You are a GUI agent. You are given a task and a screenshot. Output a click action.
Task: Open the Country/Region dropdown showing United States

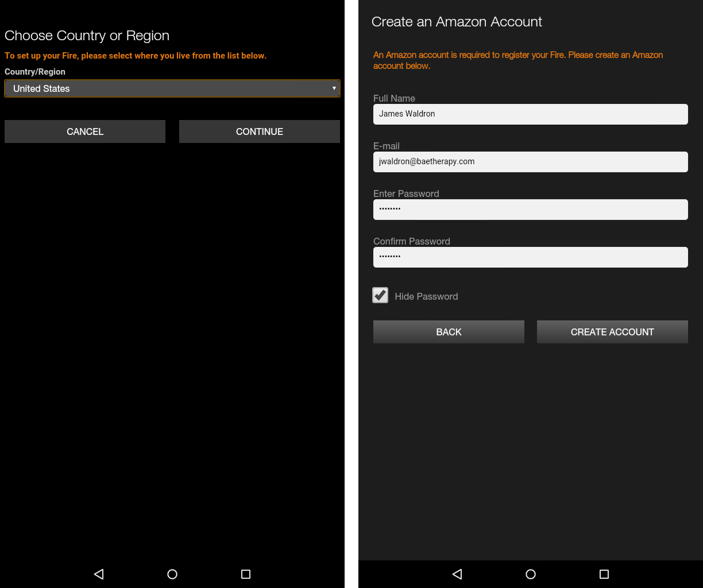coord(172,88)
